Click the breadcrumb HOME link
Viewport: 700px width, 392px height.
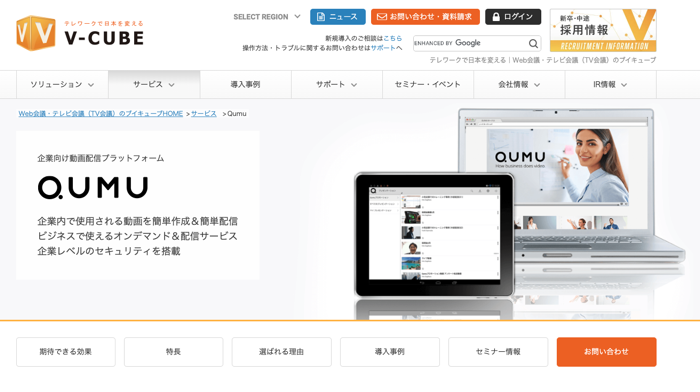100,114
